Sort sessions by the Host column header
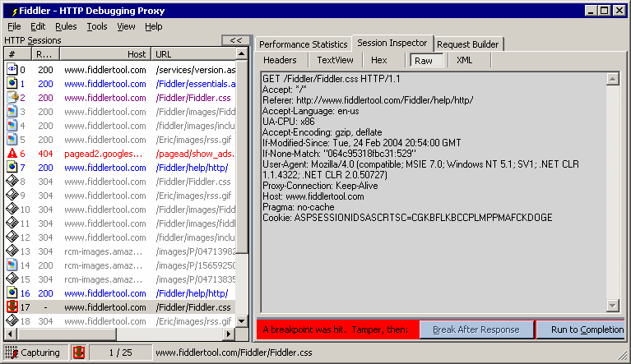This screenshot has width=631, height=364. 105,54
